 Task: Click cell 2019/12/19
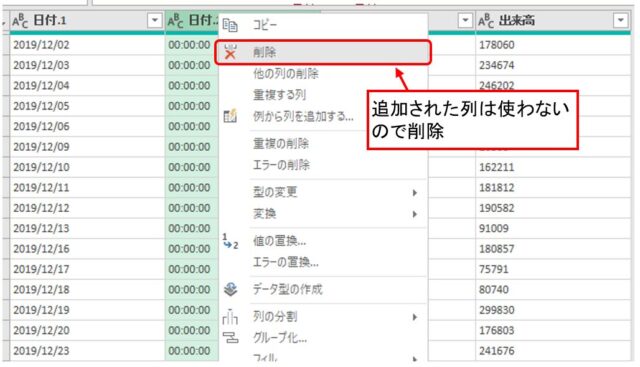click(87, 310)
